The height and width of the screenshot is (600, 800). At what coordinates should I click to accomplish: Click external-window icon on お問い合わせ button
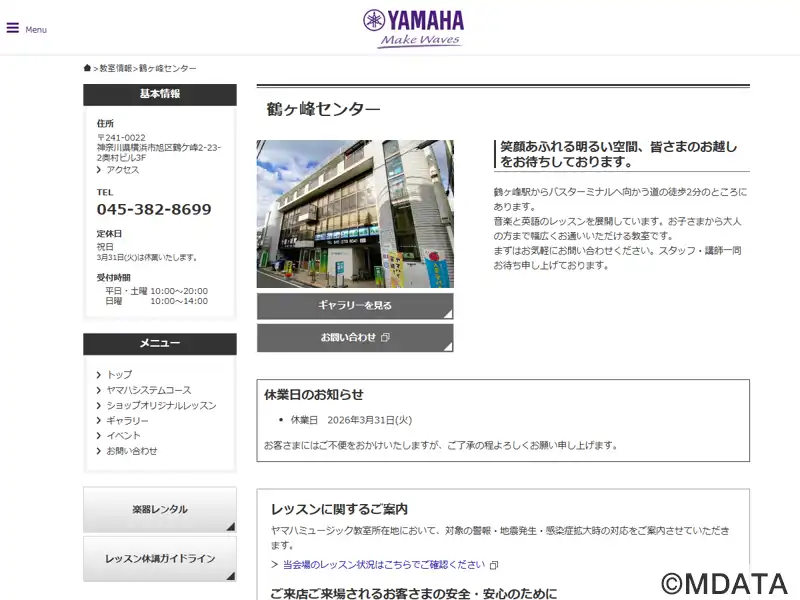[386, 337]
